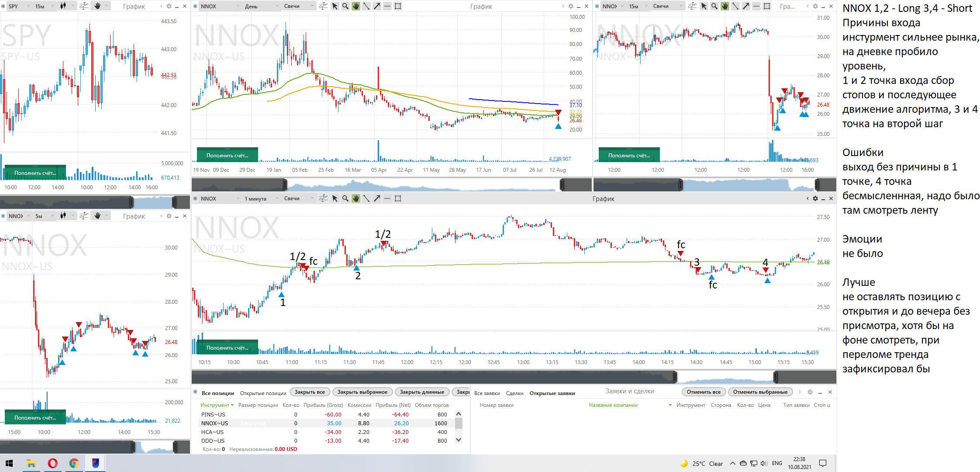Select the trend line tool in NNOX daily chart
The height and width of the screenshot is (472, 980).
(366, 6)
